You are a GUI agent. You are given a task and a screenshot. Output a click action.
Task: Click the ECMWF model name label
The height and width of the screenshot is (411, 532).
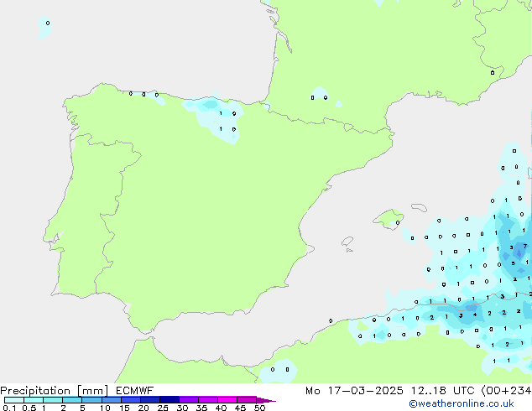(135, 390)
